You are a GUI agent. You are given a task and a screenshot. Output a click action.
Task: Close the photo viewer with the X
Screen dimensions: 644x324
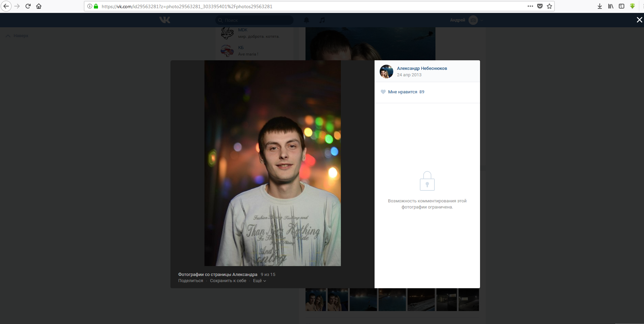coord(639,20)
